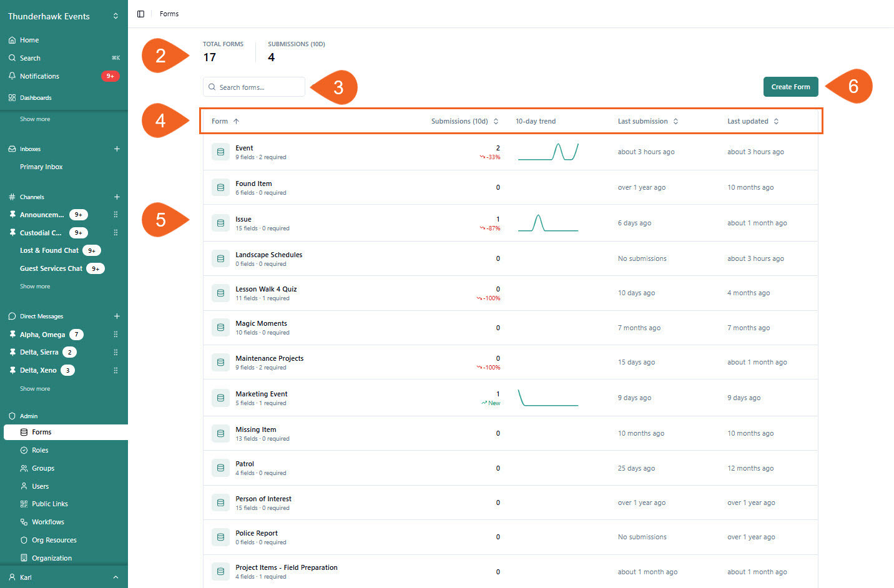Click the drag handle beside Delta, Sierra
The width and height of the screenshot is (894, 588).
(x=115, y=353)
